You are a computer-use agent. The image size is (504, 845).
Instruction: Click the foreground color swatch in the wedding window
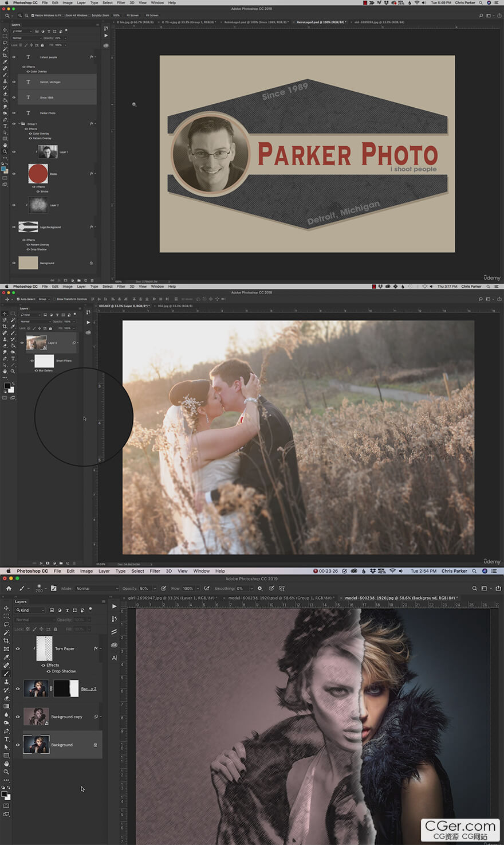pyautogui.click(x=7, y=386)
